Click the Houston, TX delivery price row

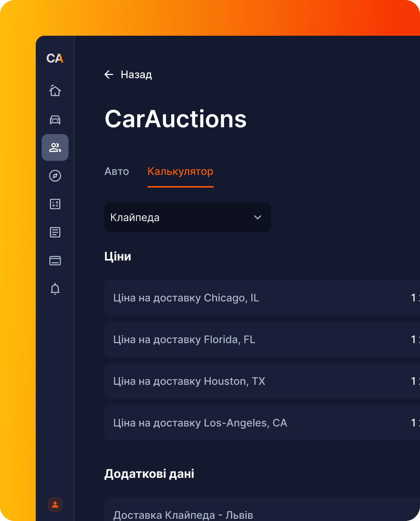[261, 381]
